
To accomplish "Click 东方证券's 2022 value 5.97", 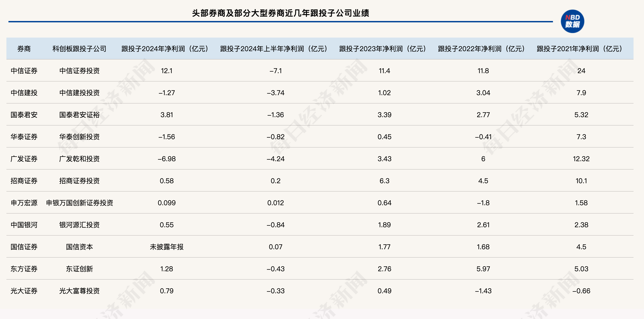I will coord(483,269).
